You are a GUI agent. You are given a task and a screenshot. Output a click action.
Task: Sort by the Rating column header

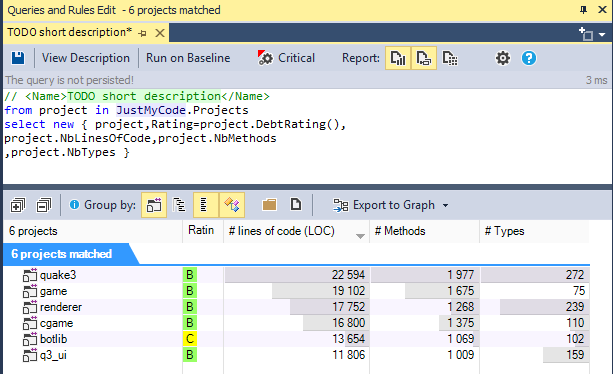(203, 231)
